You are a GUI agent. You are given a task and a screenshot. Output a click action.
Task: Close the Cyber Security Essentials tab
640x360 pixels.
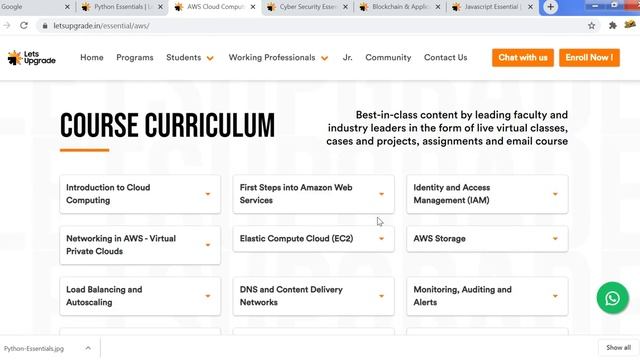345,7
